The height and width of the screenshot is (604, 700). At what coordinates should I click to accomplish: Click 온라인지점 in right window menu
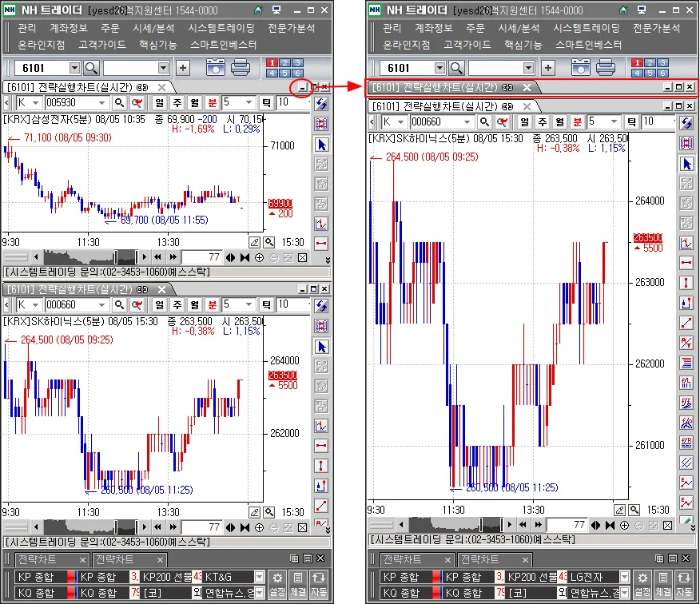point(407,45)
